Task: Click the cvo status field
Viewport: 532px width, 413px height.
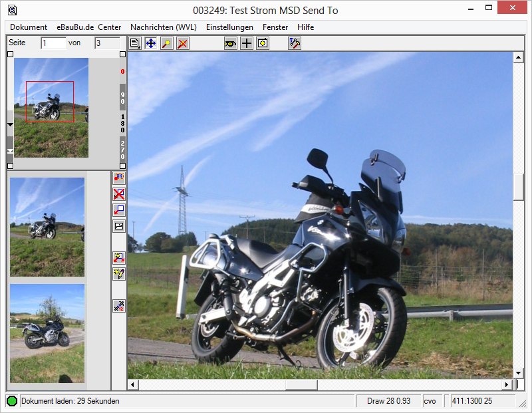Action: [432, 401]
